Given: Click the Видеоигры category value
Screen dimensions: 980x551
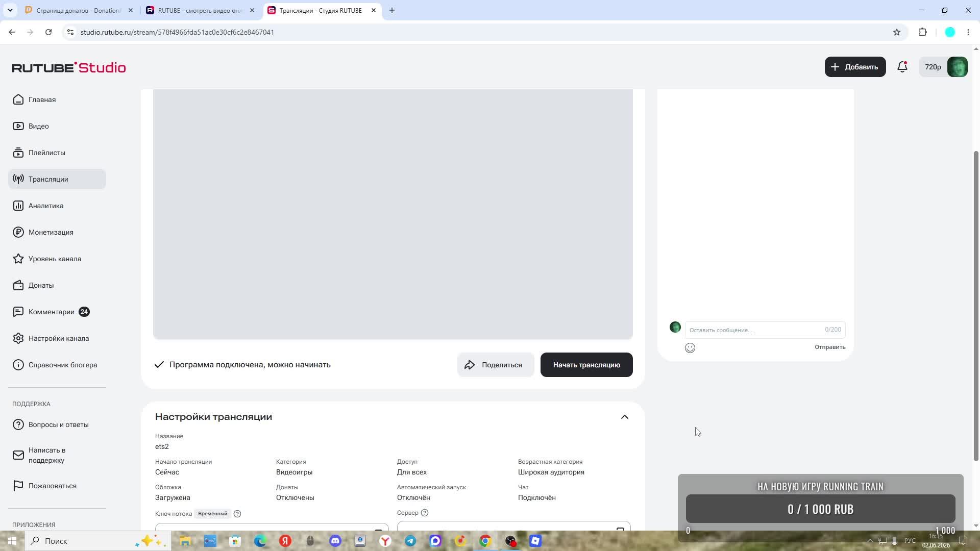Looking at the screenshot, I should click(295, 472).
